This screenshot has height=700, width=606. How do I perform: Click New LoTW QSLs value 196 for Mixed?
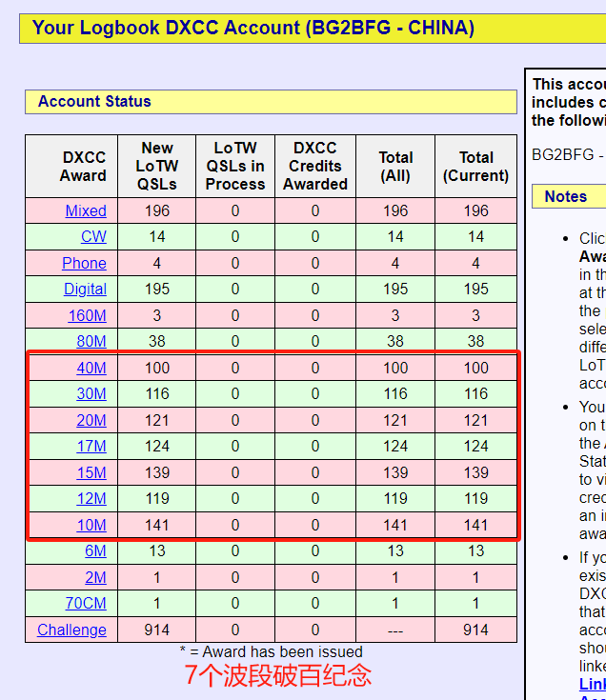pyautogui.click(x=157, y=210)
